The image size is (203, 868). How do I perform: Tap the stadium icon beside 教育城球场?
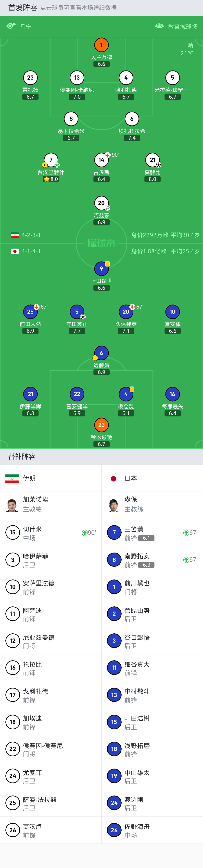tap(159, 26)
